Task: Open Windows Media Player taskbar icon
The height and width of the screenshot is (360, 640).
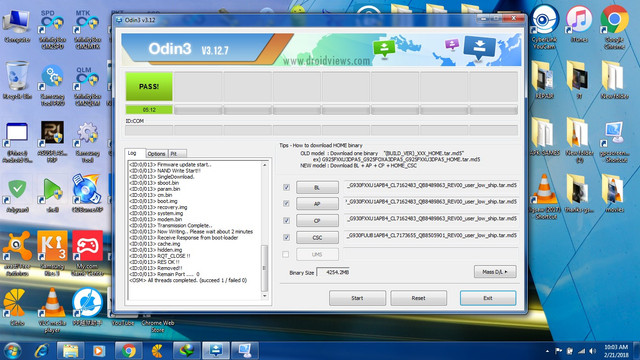Action: tap(99, 351)
